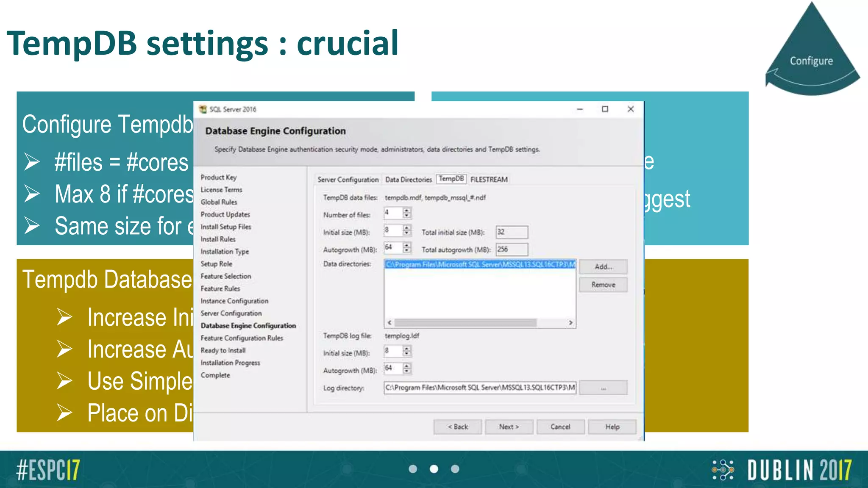Select the Feature Configuration Rules step
Viewport: 868px width, 488px height.
[242, 338]
